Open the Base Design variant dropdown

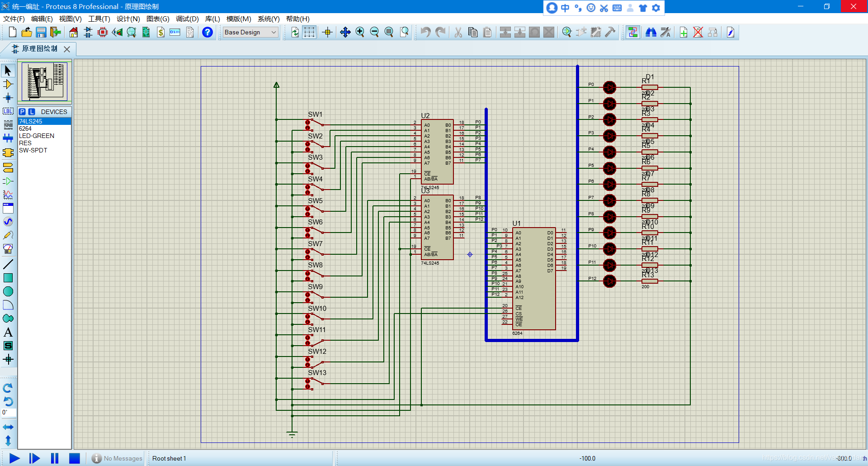pos(250,32)
